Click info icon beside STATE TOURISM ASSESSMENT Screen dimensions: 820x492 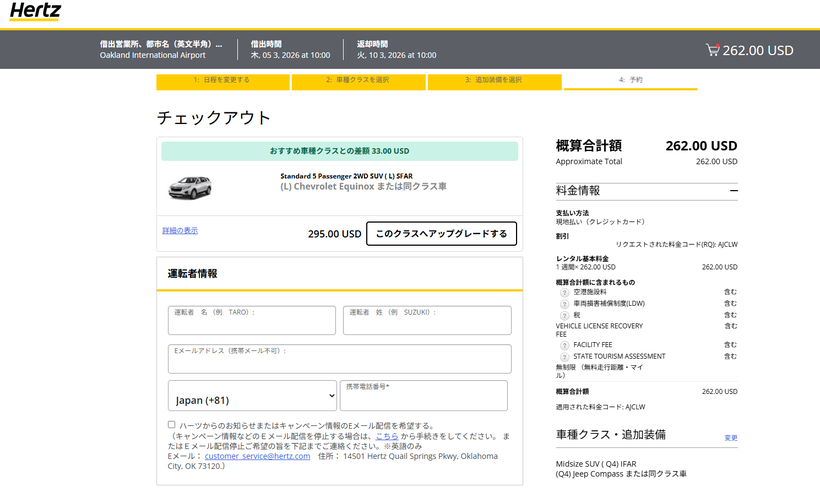coord(564,356)
